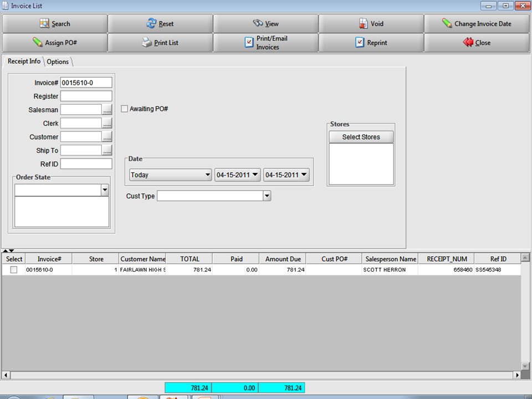This screenshot has width=532, height=399.
Task: Click the Print List button label
Action: (166, 43)
